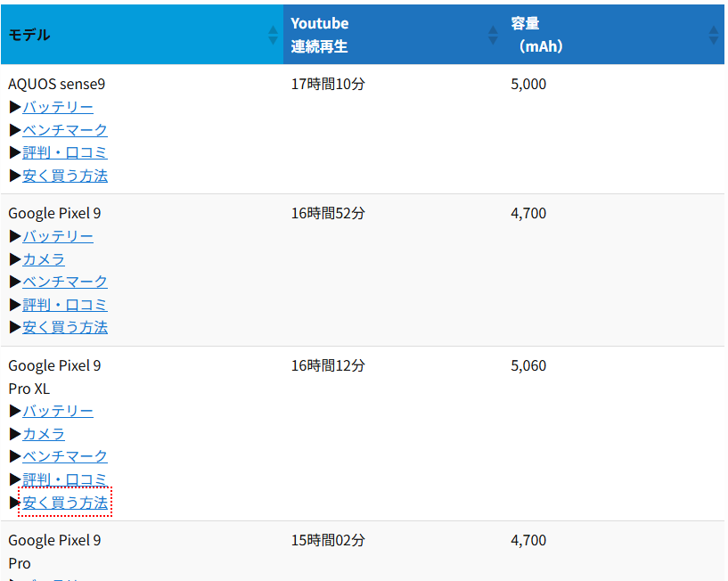728x581 pixels.
Task: Open Pixel 9 Pro XL カメラ link
Action: point(44,434)
